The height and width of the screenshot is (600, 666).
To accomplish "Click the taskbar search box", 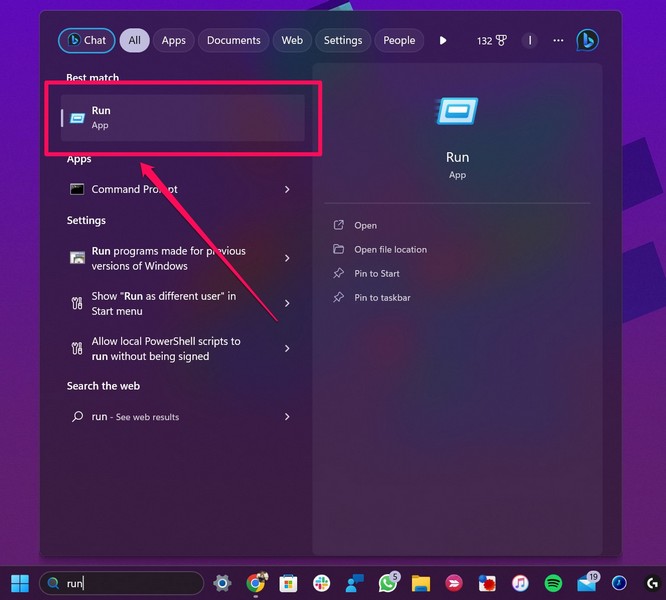I will pos(120,583).
